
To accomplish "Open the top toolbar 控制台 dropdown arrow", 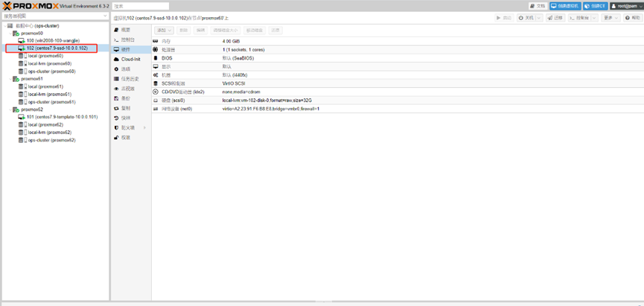I will click(x=596, y=18).
